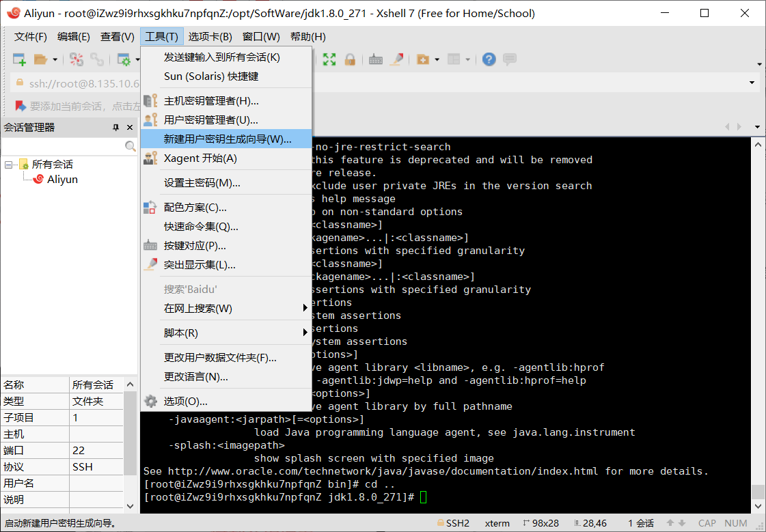Click the Reconnect link toolbar icon
The image size is (766, 532).
click(97, 59)
